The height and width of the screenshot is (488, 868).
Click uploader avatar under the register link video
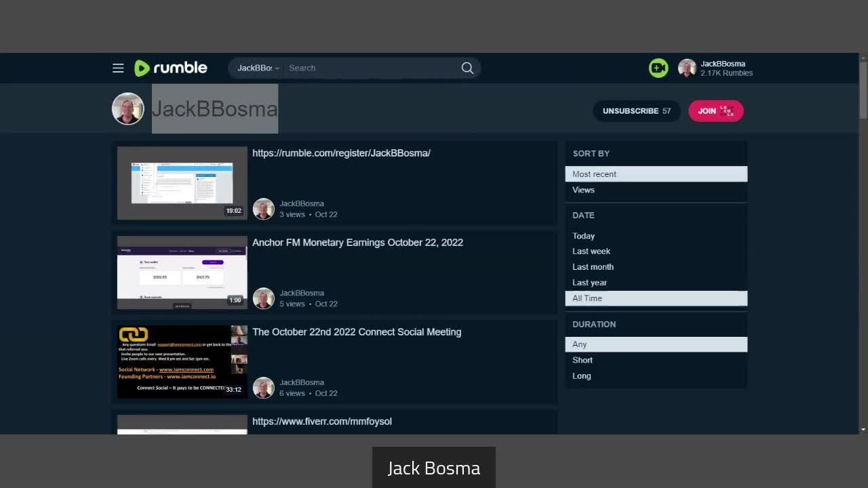[263, 209]
